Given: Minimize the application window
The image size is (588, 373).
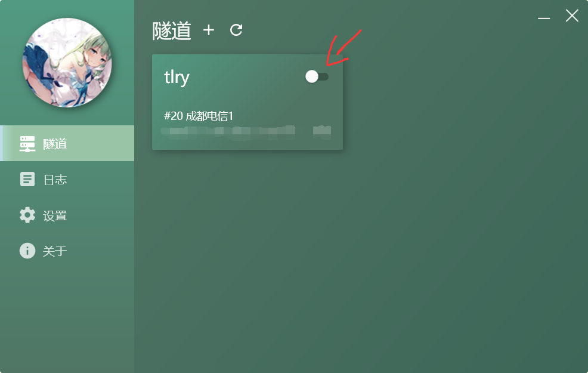Looking at the screenshot, I should (x=544, y=18).
